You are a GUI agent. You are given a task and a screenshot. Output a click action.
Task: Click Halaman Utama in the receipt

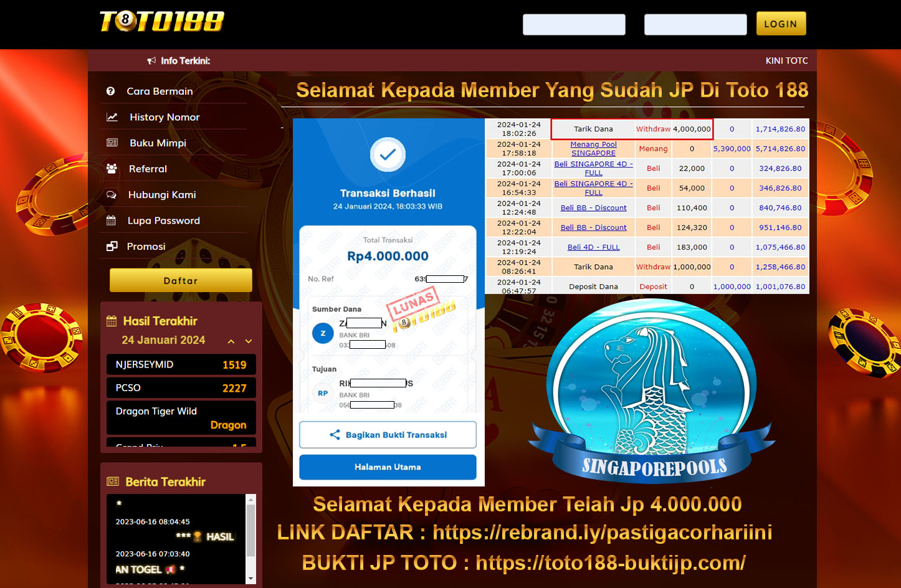click(x=388, y=467)
